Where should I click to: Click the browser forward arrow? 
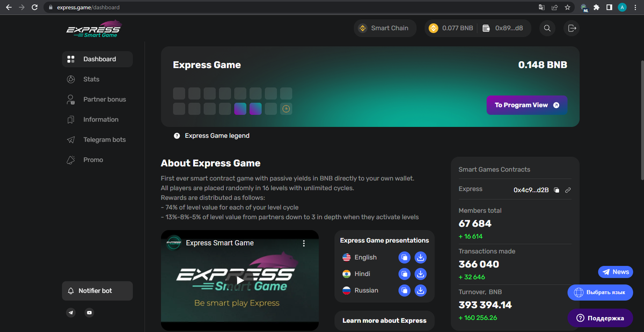[x=21, y=8]
